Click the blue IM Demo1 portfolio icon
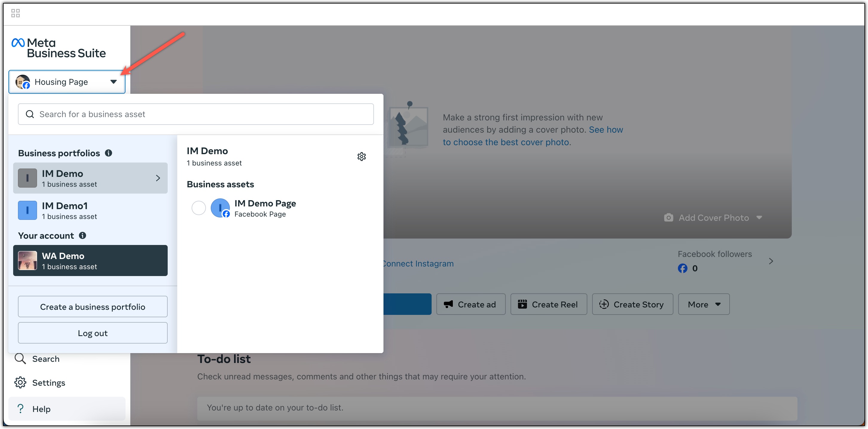868x429 pixels. tap(27, 210)
